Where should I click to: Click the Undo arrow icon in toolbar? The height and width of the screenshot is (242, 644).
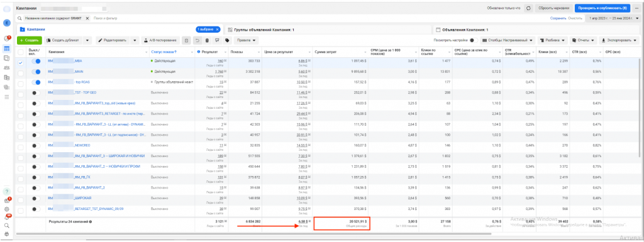pyautogui.click(x=197, y=40)
